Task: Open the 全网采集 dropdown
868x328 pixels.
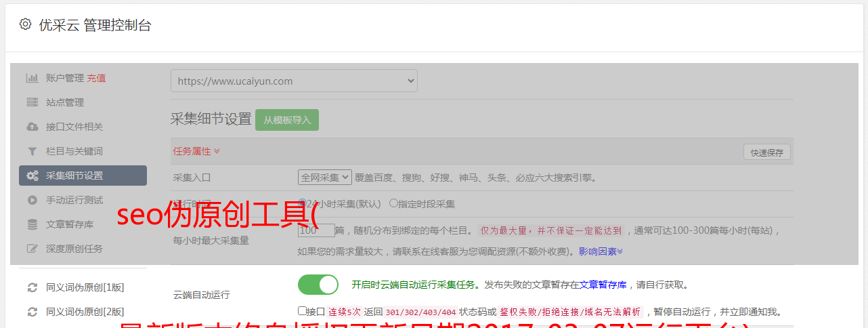Action: pyautogui.click(x=325, y=178)
